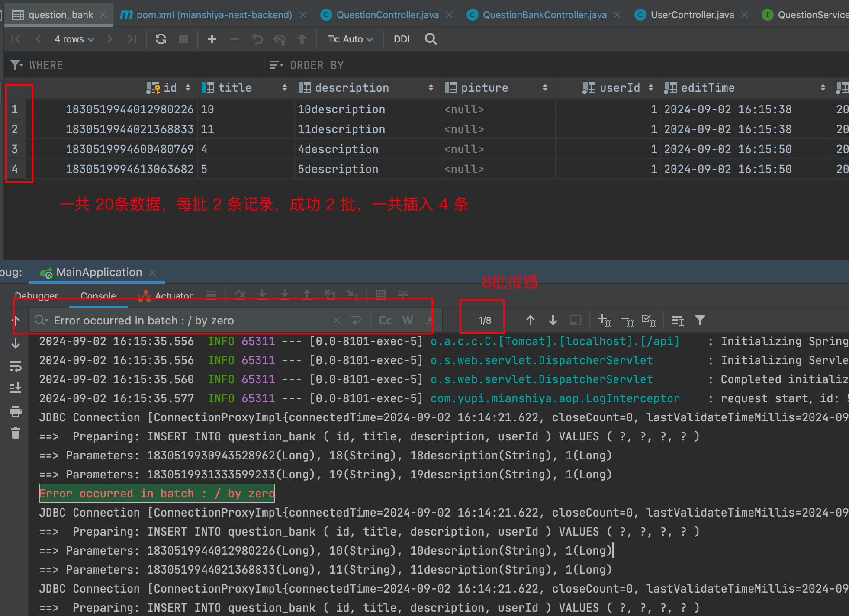Select all occurrences in console search
The image size is (849, 616).
649,321
